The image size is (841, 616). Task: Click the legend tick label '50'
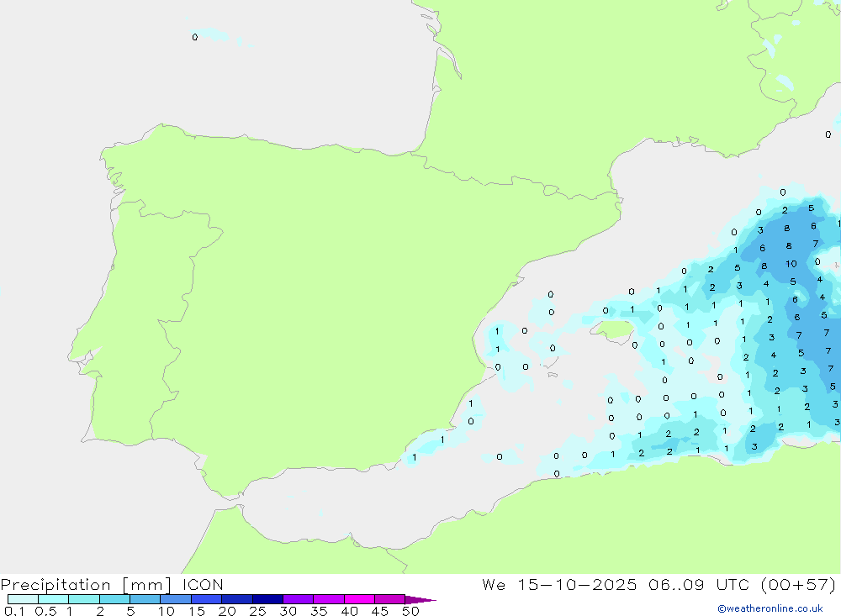(410, 611)
